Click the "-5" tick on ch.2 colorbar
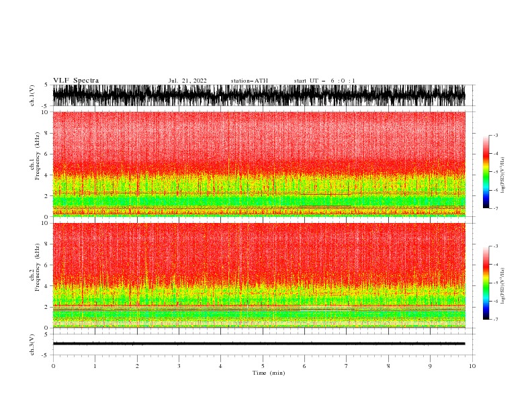The image size is (532, 411). pyautogui.click(x=496, y=283)
